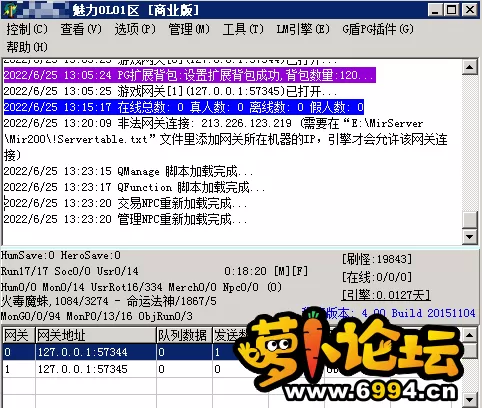
Task: Click the Run17/17 Soc0/0 Usr0/14 status
Action: point(70,271)
